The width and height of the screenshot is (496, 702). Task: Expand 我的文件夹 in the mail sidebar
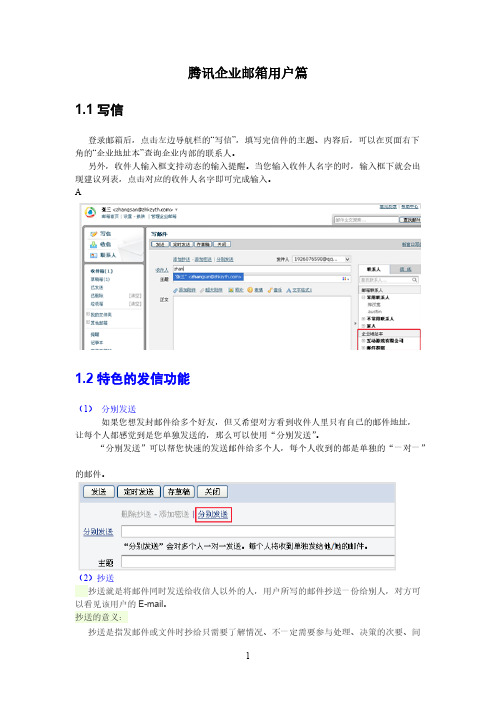click(88, 314)
